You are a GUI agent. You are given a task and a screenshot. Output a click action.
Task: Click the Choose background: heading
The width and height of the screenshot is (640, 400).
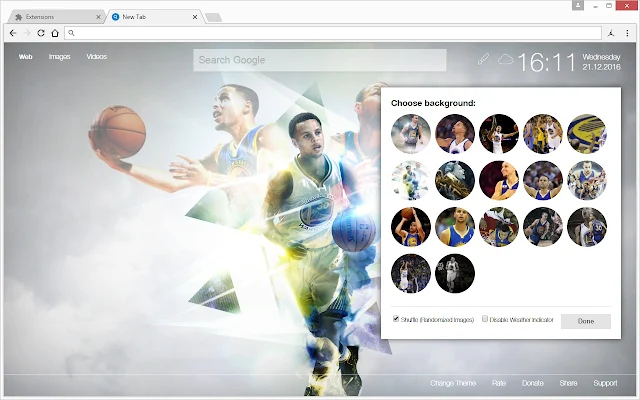coord(433,103)
